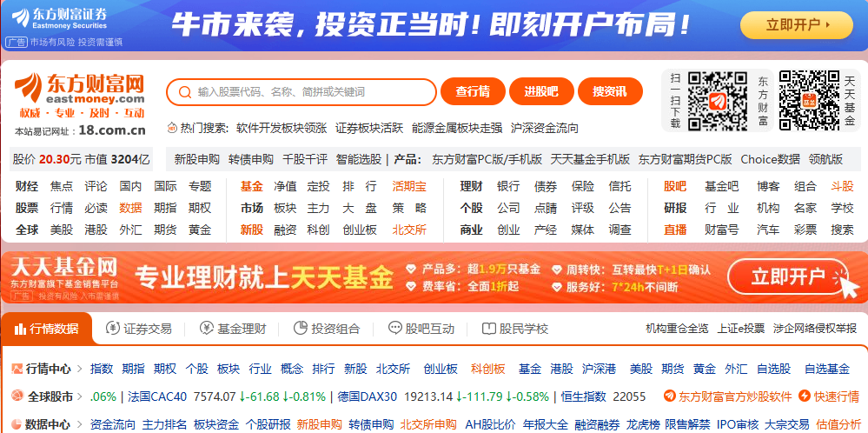This screenshot has height=433, width=868.
Task: Open the orange 数据 link under 股票
Action: [130, 208]
